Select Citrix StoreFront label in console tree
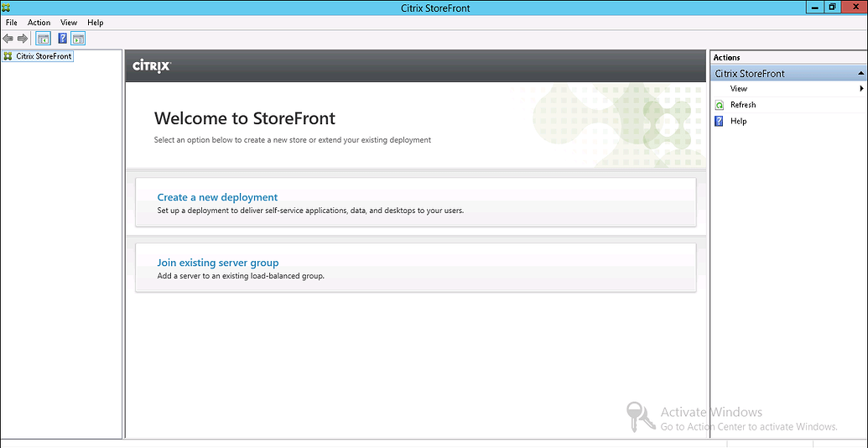The width and height of the screenshot is (868, 448). click(44, 56)
